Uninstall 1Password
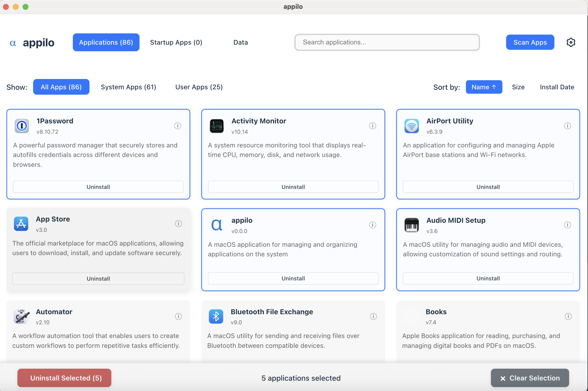The image size is (588, 391). pyautogui.click(x=98, y=187)
